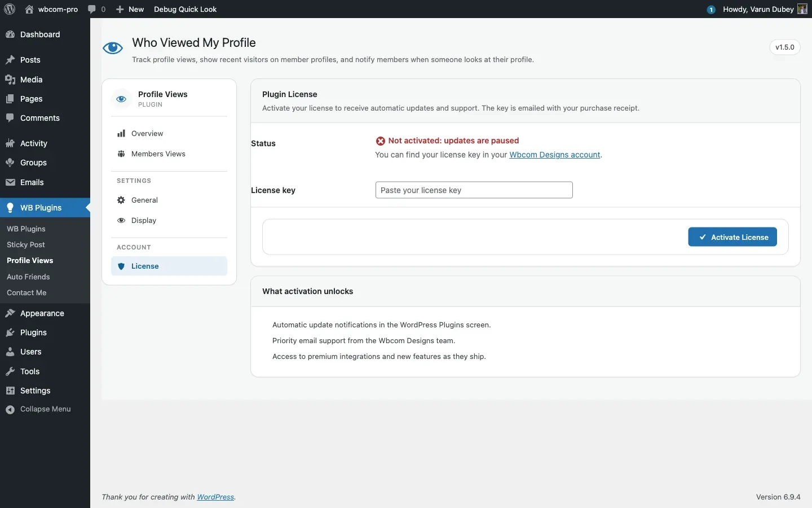Follow the WordPress footer link
This screenshot has width=812, height=508.
click(215, 497)
